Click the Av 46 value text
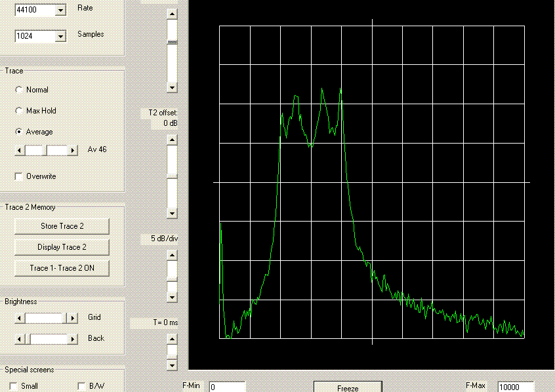Screen dimensions: 555x392 pyautogui.click(x=97, y=149)
